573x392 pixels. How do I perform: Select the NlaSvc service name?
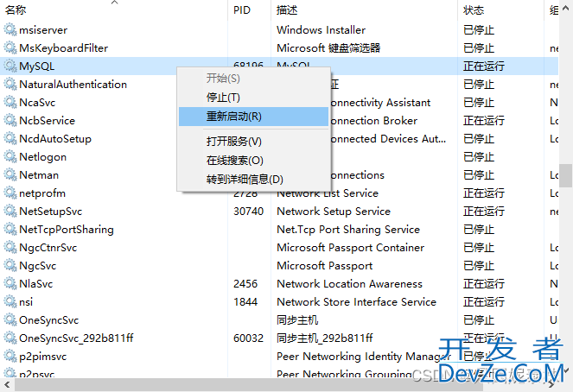tap(35, 284)
